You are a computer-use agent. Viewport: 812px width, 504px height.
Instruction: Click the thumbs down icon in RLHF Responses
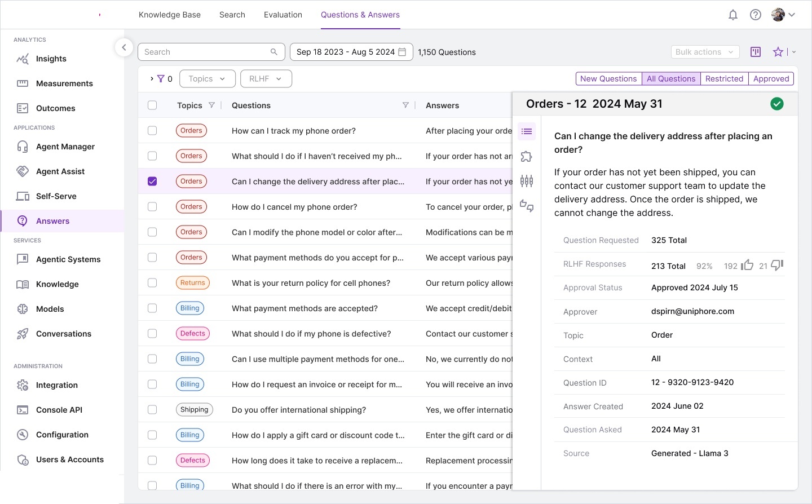[777, 265]
